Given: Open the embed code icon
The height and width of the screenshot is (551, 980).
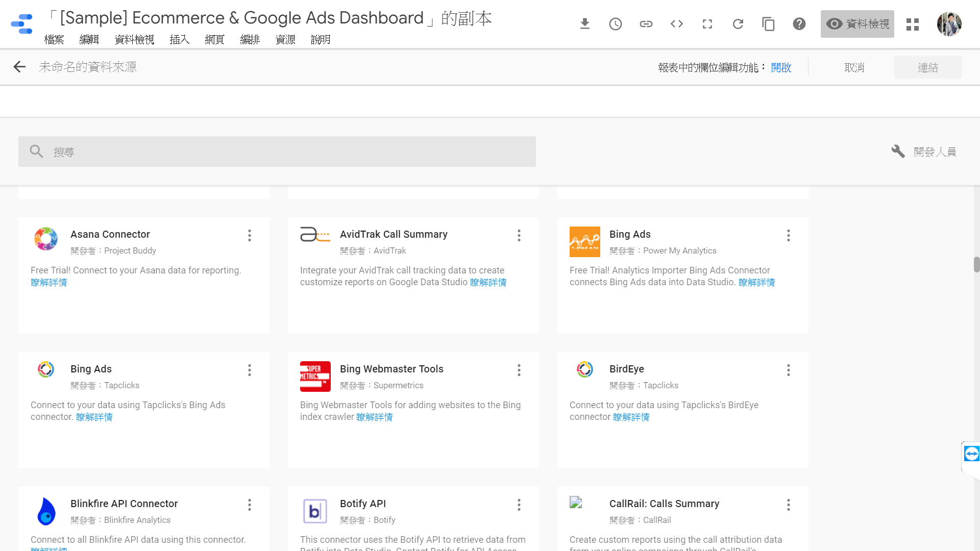Looking at the screenshot, I should click(677, 24).
